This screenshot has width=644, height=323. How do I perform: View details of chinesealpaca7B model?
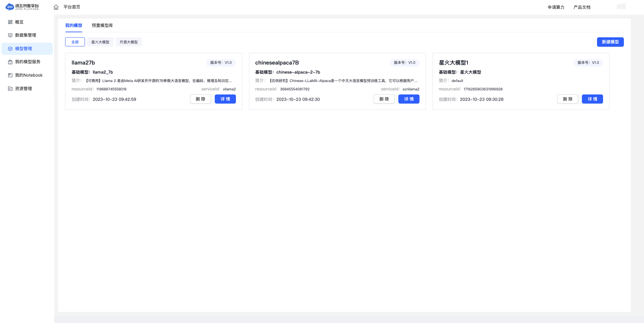[409, 99]
